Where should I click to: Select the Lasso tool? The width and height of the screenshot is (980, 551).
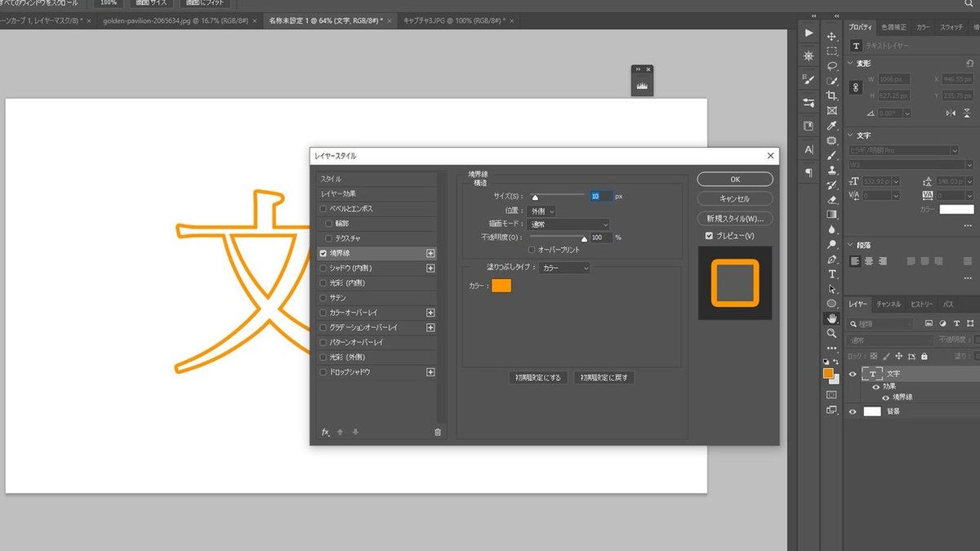(831, 66)
